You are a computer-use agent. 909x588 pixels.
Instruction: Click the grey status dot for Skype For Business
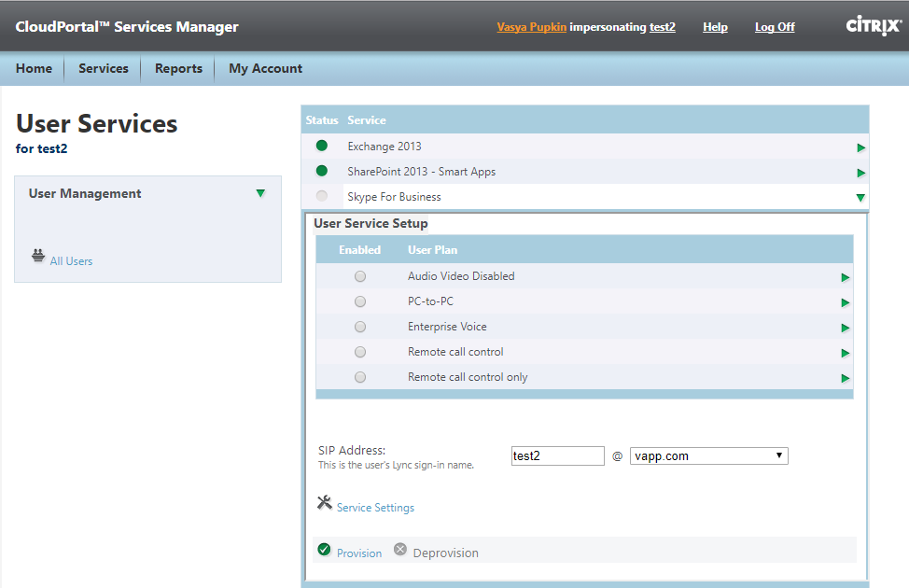(322, 196)
